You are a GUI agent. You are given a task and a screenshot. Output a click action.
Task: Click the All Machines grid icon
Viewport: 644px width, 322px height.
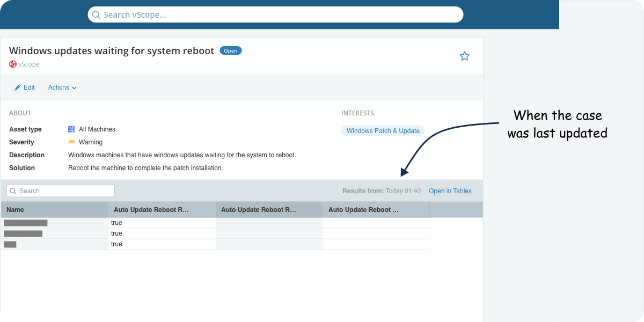71,129
